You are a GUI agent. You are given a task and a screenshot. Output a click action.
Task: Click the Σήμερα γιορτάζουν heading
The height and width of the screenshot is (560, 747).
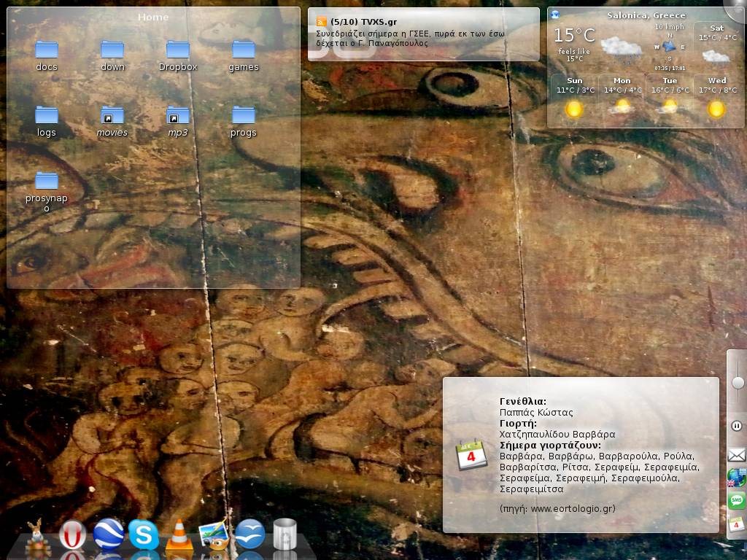pyautogui.click(x=550, y=446)
